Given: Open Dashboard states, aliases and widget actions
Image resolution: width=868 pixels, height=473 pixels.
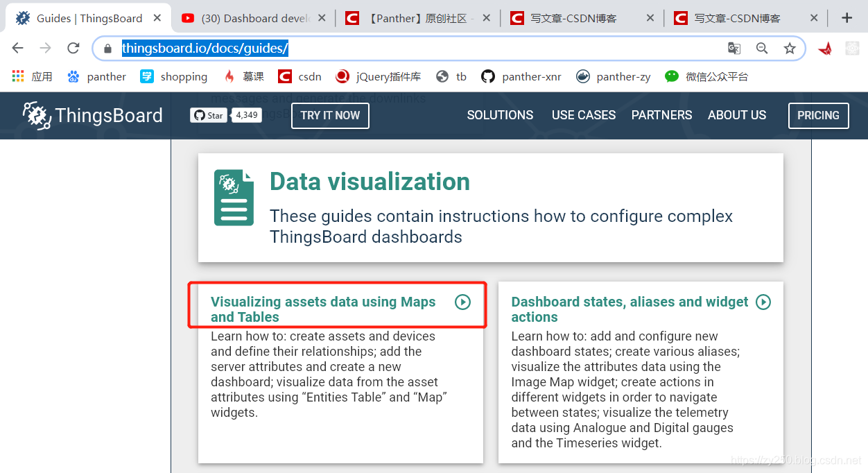Looking at the screenshot, I should point(630,309).
